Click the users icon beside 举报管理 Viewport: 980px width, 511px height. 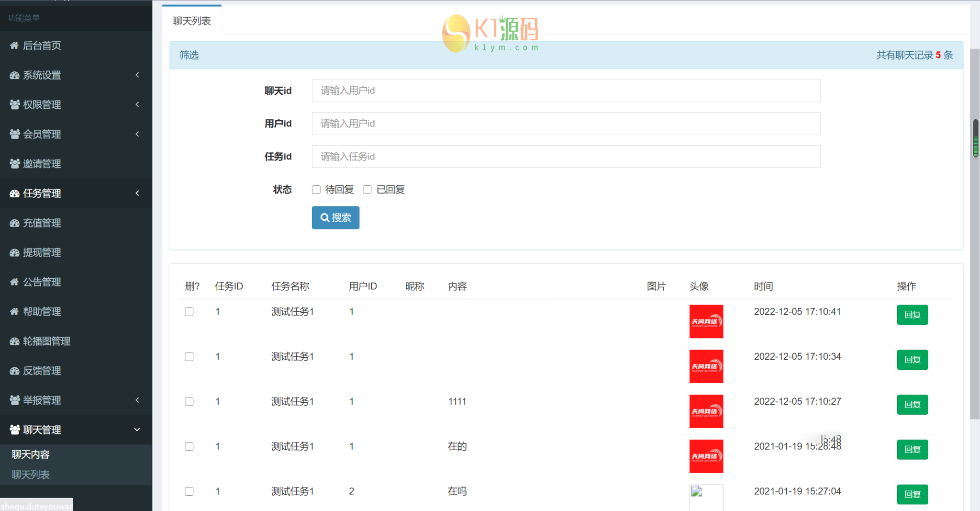(x=14, y=400)
